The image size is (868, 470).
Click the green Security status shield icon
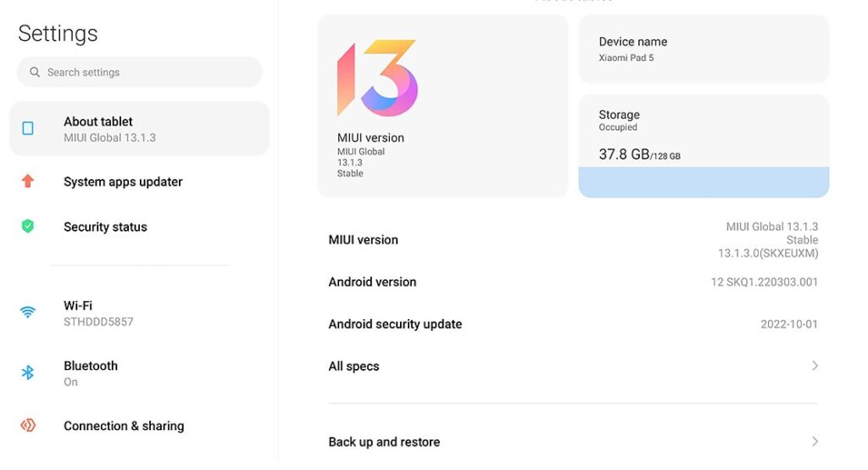coord(28,227)
